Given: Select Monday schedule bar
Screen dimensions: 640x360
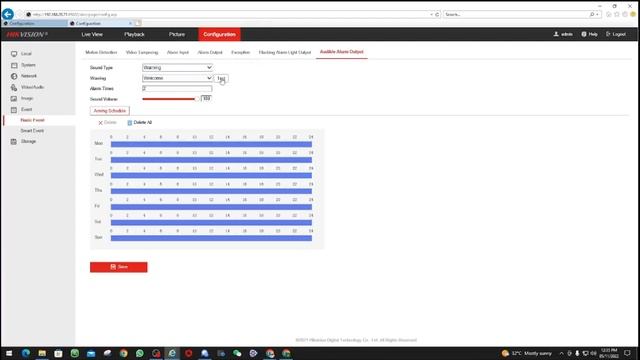Looking at the screenshot, I should click(x=211, y=144).
